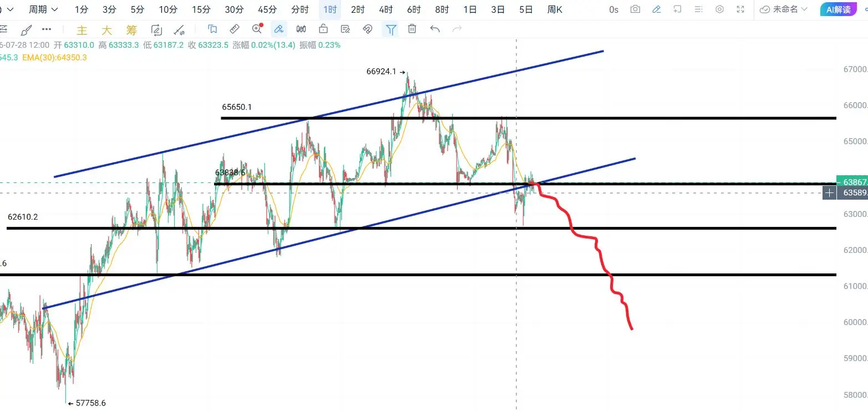868x411 pixels.
Task: Click the 67000 price axis label
Action: click(854, 69)
